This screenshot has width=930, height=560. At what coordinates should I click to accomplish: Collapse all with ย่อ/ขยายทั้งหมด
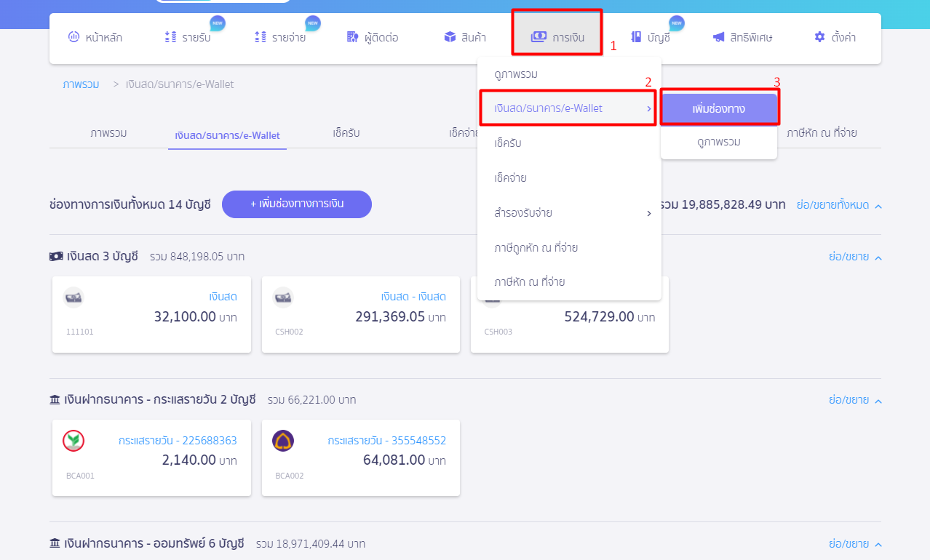click(x=840, y=205)
